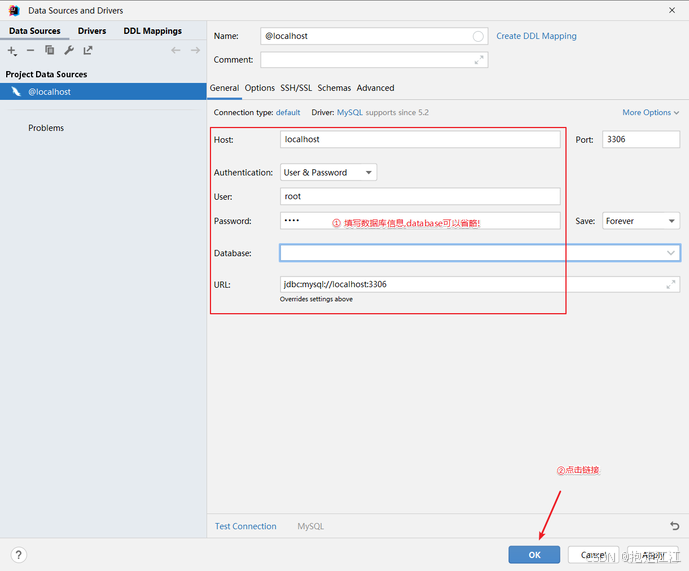The image size is (689, 571).
Task: Open the Authentication dropdown
Action: click(x=328, y=172)
